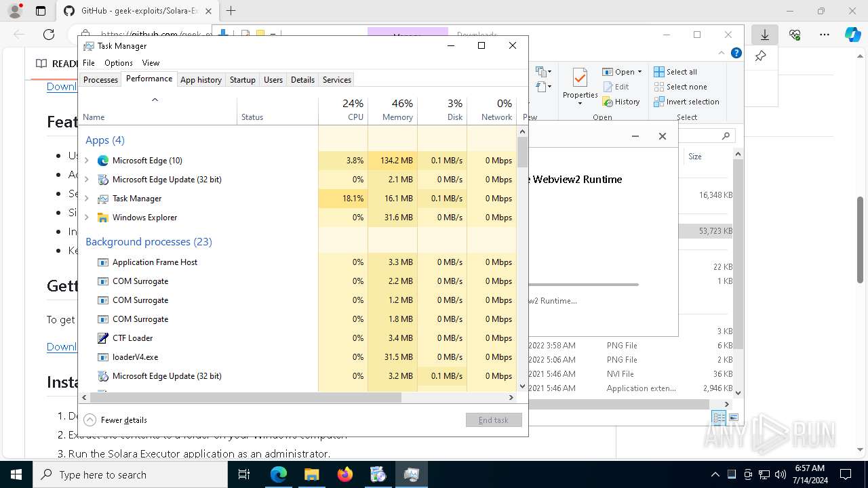The width and height of the screenshot is (868, 488).
Task: Click the File Explorer search magnifier icon
Action: (726, 136)
